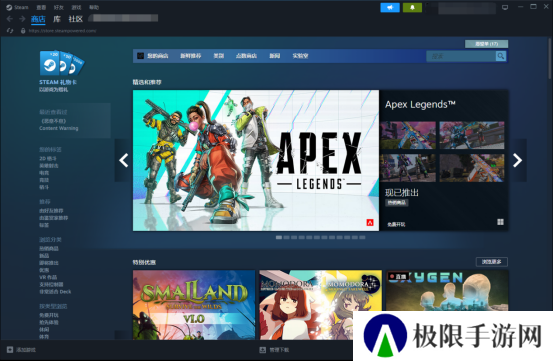Show next featured game with right chevron

pos(517,160)
